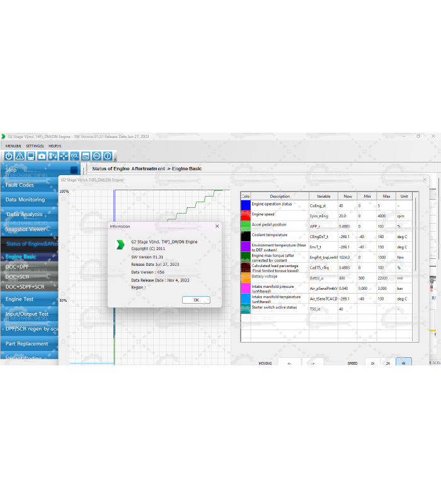This screenshot has height=504, width=441.
Task: Expand Status of Engine&Aftertreatment sidebar section
Action: tap(31, 244)
